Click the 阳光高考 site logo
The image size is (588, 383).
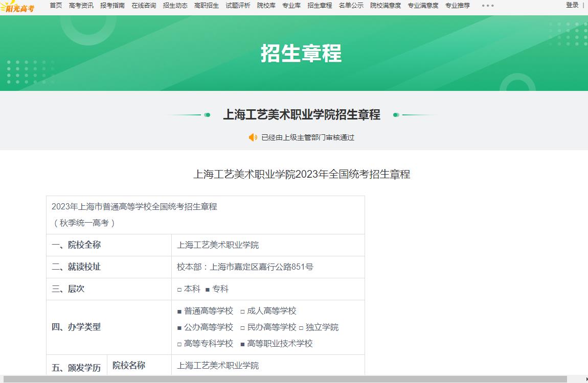tap(17, 7)
